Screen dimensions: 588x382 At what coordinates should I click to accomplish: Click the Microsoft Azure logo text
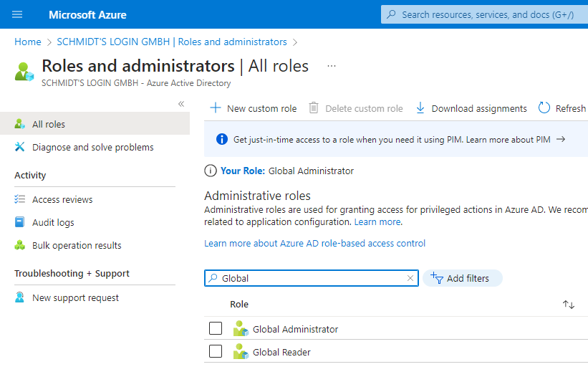87,14
